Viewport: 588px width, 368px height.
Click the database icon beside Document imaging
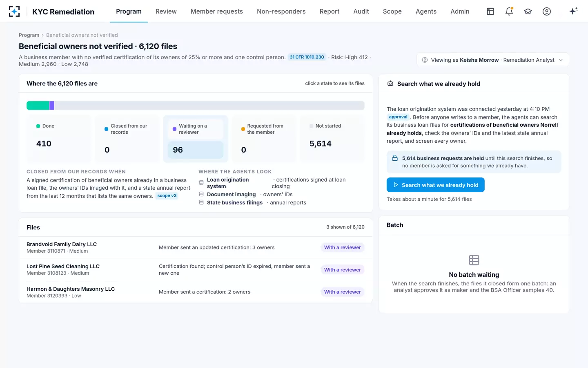click(x=201, y=194)
